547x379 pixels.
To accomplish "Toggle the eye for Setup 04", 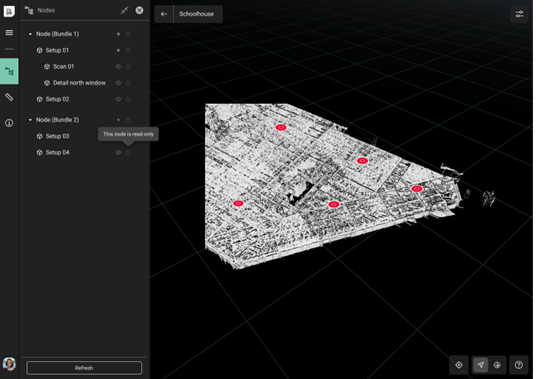I will pos(118,153).
